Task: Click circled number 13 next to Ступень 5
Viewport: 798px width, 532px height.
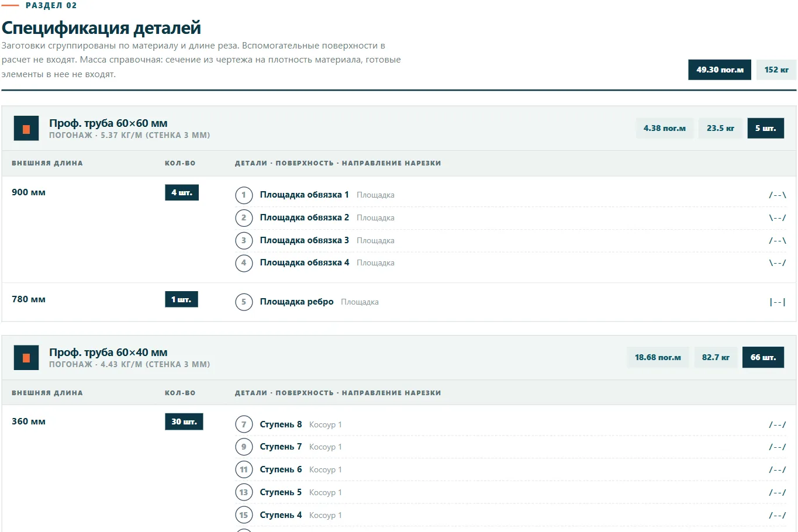Action: [244, 492]
